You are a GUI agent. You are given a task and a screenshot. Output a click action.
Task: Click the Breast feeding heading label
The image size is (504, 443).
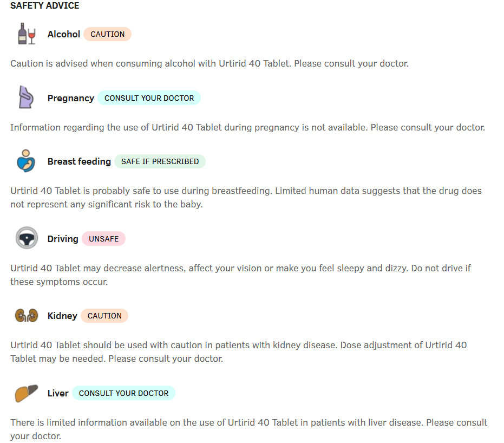79,161
